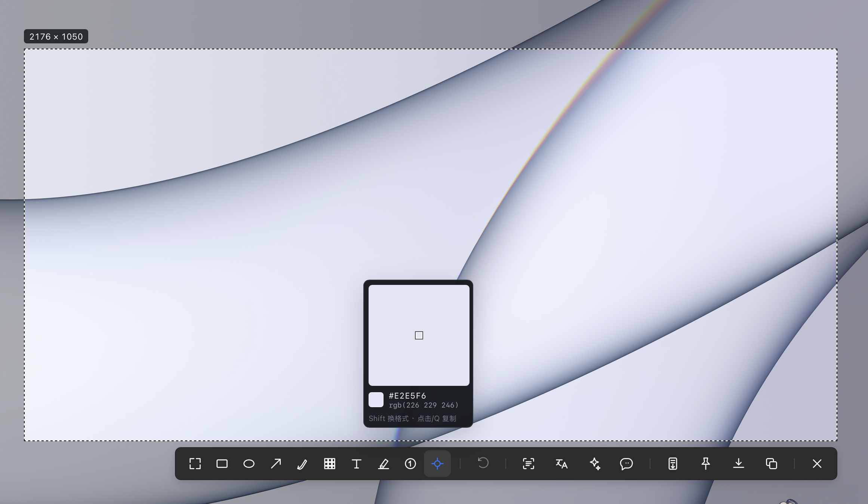Open the translate tool

point(561,464)
